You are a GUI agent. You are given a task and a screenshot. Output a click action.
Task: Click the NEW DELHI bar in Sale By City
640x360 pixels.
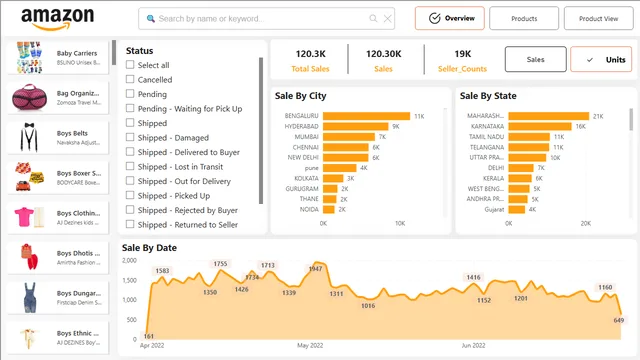click(345, 158)
